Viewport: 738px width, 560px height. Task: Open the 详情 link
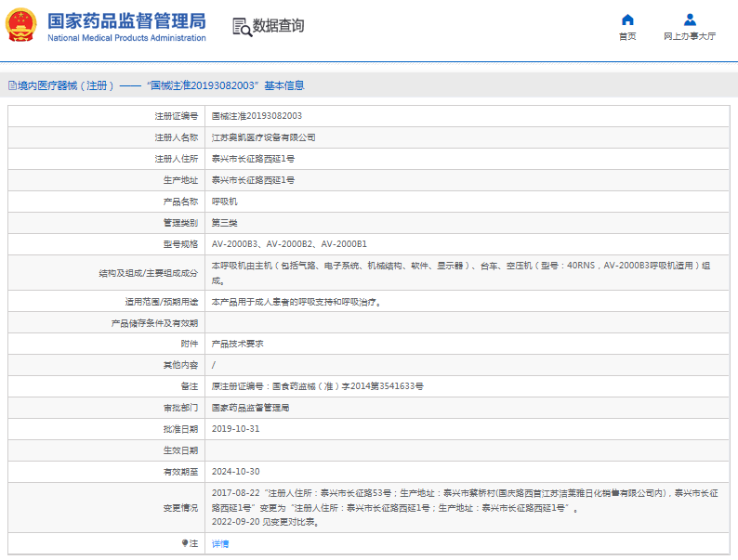pyautogui.click(x=220, y=543)
